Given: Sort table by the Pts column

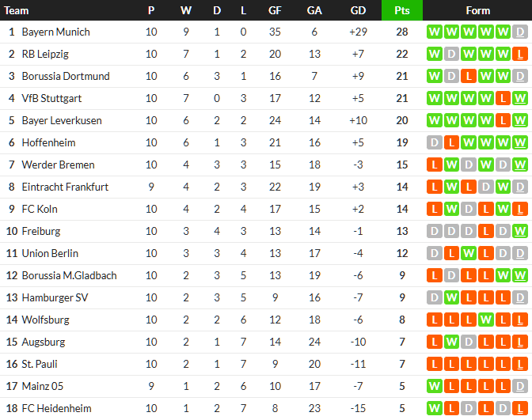Looking at the screenshot, I should pyautogui.click(x=401, y=10).
